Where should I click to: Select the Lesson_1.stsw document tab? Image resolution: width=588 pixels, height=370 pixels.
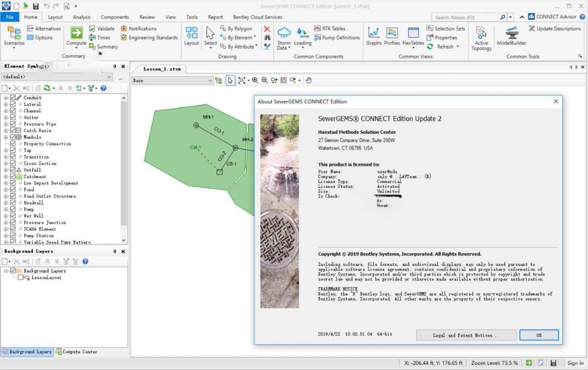point(162,69)
